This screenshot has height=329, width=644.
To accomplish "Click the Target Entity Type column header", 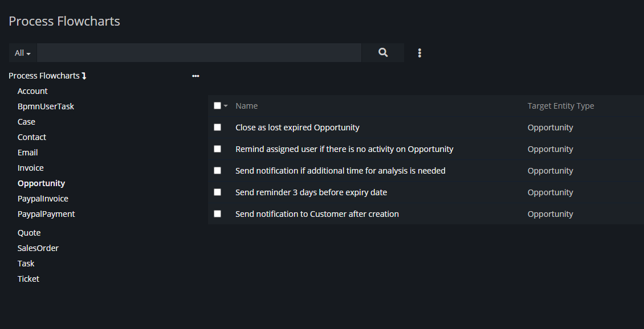I will pos(561,106).
